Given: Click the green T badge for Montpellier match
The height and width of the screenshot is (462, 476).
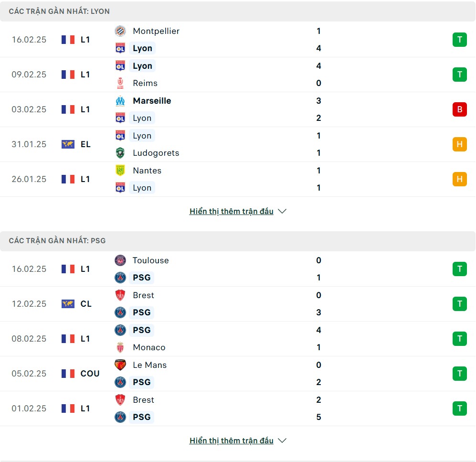Looking at the screenshot, I should tap(459, 40).
